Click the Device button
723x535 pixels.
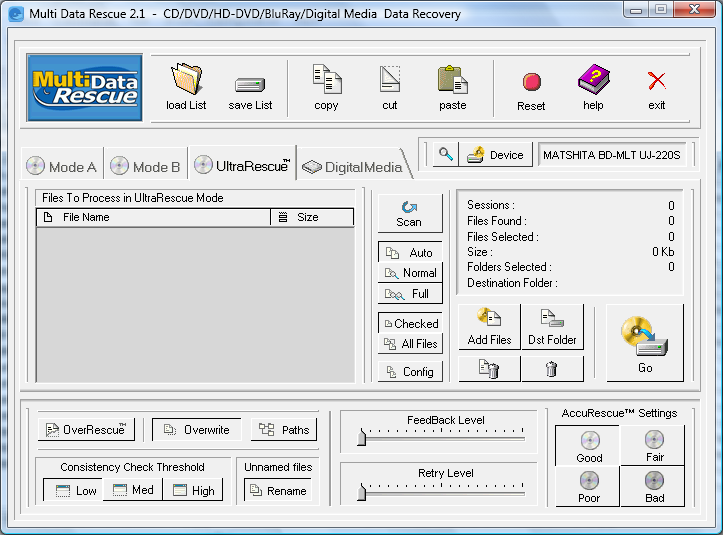tap(496, 155)
